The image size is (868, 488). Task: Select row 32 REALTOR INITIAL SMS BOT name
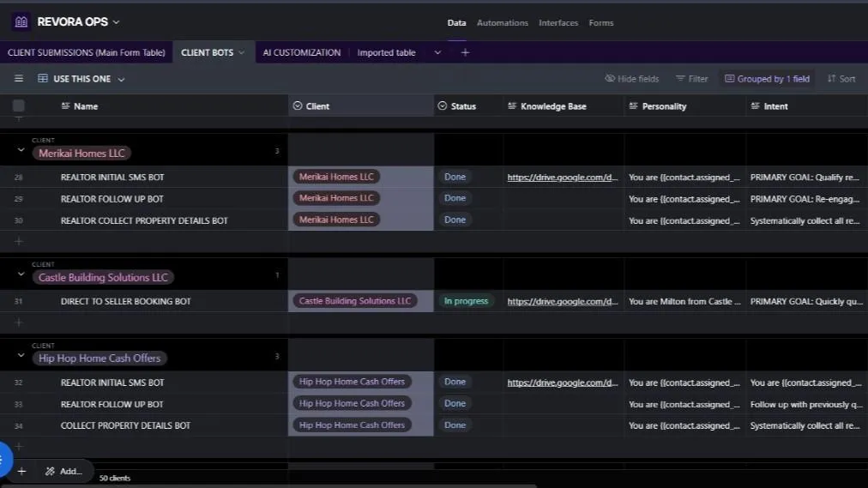112,383
